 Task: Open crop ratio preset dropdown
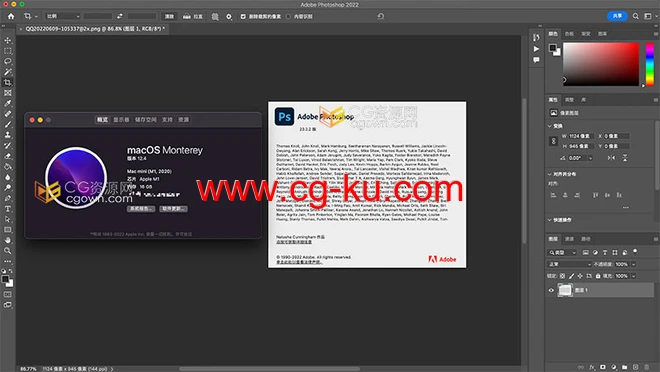tap(63, 16)
